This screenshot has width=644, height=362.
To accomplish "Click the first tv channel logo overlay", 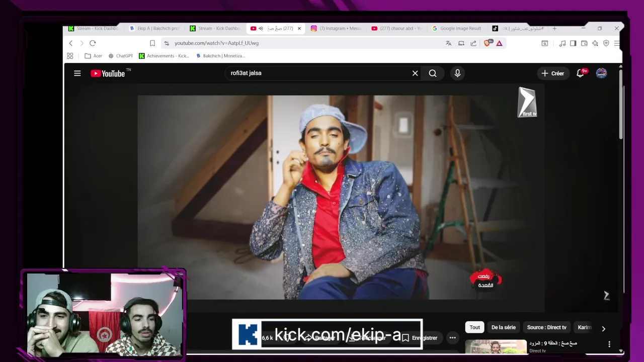I will [x=527, y=102].
